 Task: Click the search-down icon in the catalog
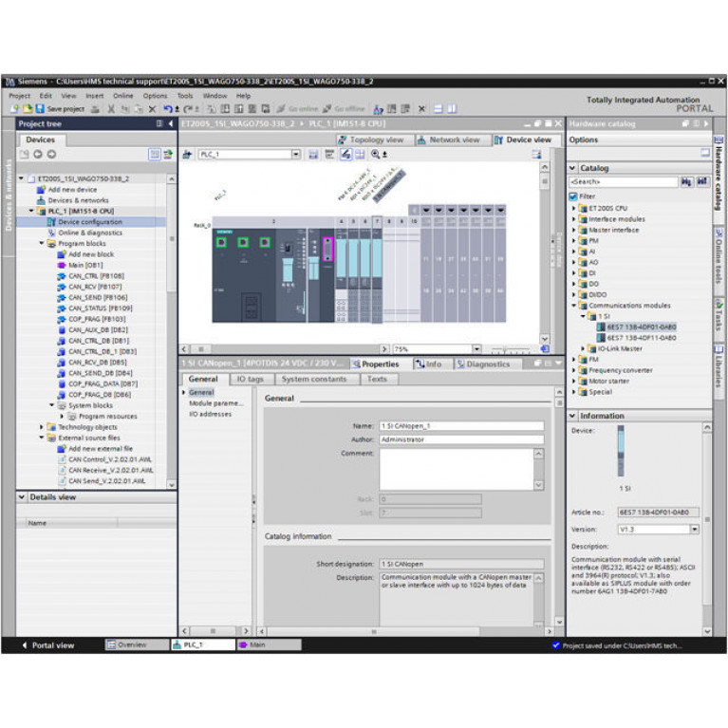tap(686, 182)
